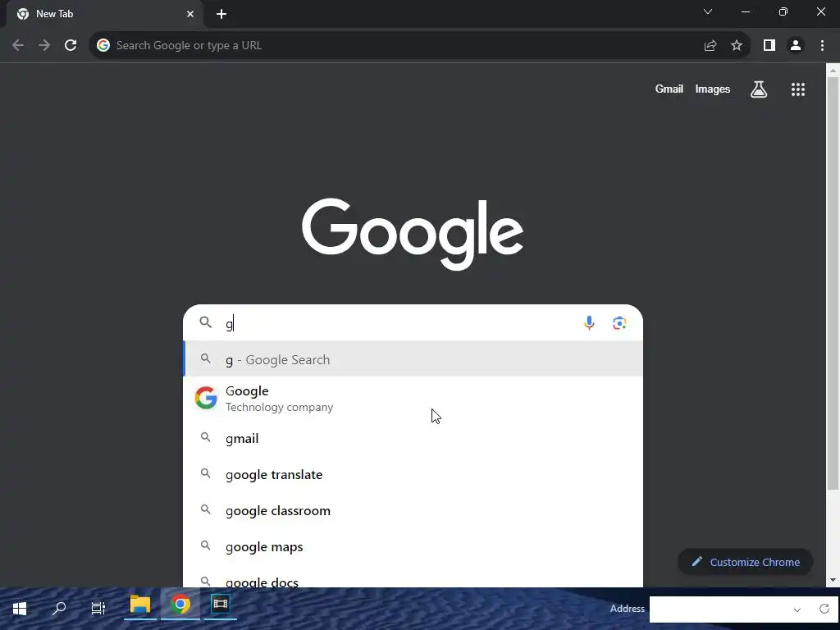Viewport: 840px width, 630px height.
Task: Open a new tab with plus button
Action: tap(221, 14)
